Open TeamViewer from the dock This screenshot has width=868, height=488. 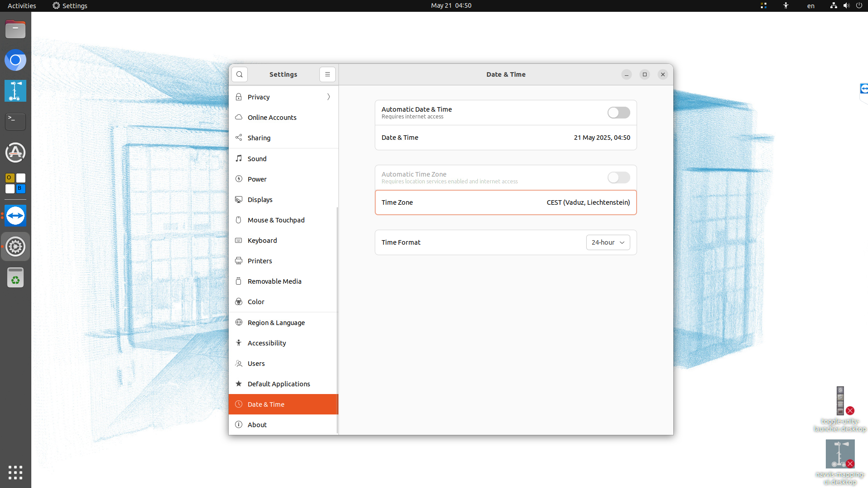tap(15, 216)
